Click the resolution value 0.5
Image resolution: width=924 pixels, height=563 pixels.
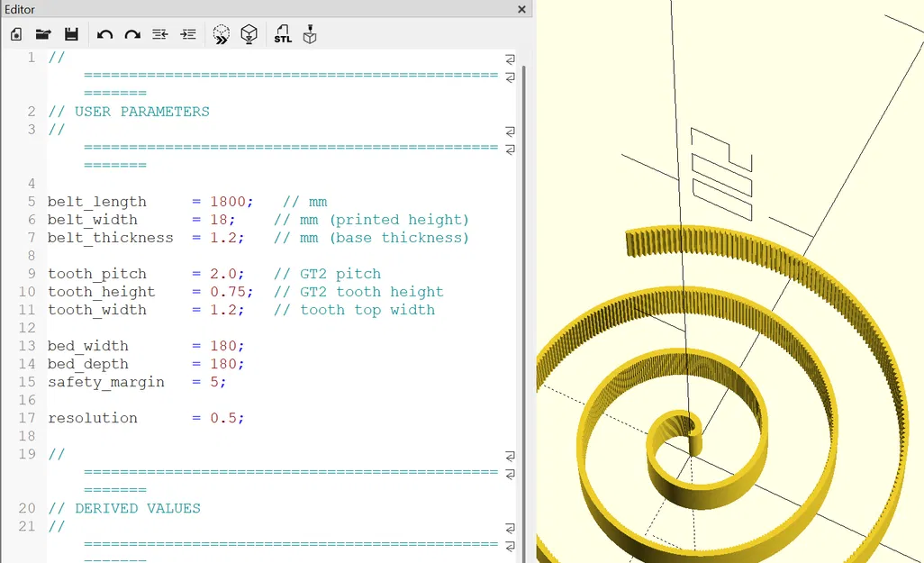pos(223,418)
